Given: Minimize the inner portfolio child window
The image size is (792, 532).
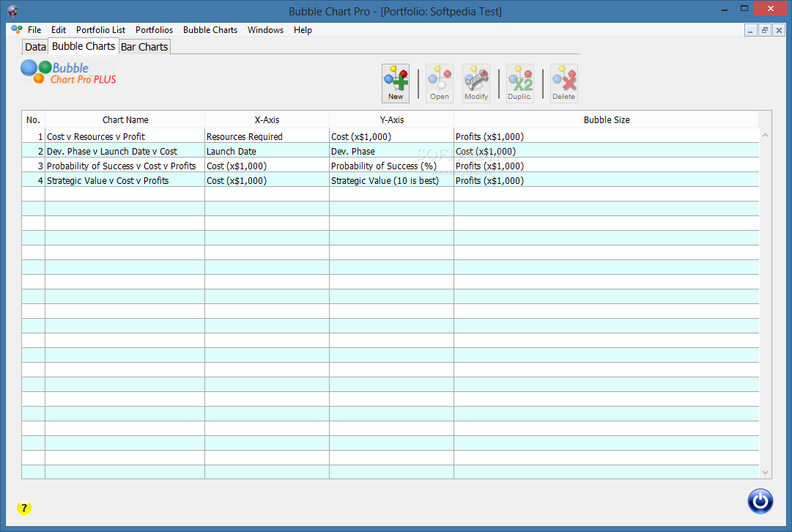Looking at the screenshot, I should (750, 30).
